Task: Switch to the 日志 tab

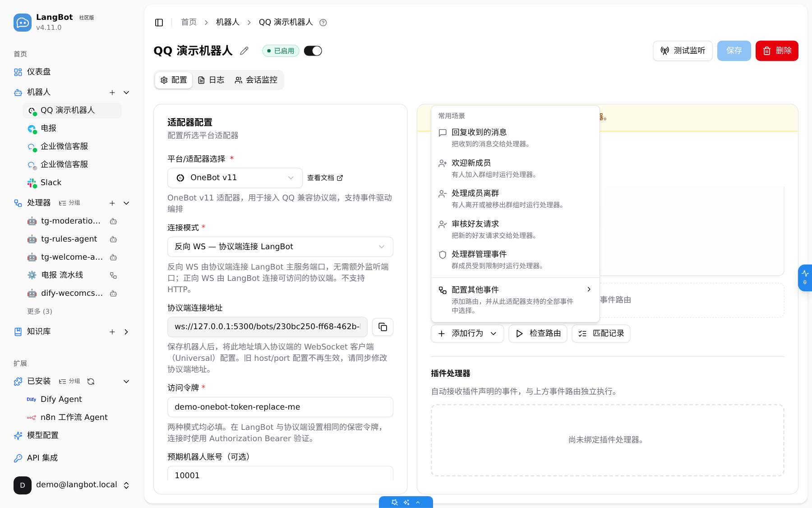Action: [x=211, y=80]
